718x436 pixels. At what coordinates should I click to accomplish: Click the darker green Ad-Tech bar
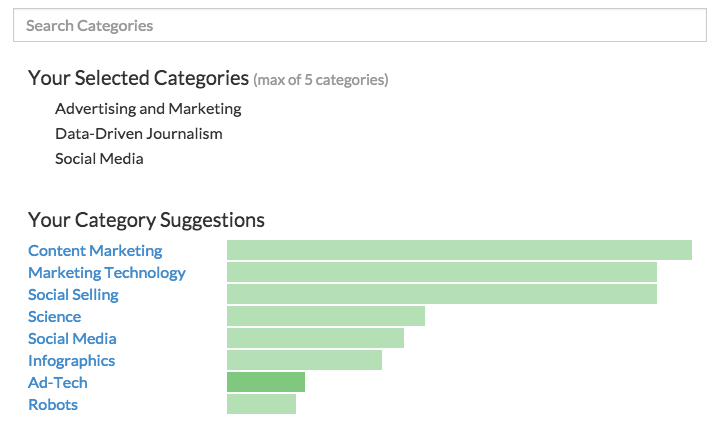coord(265,382)
